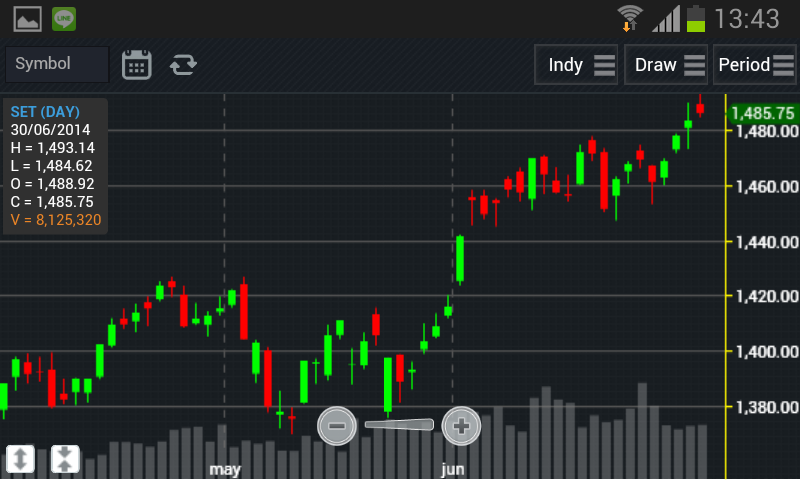Tap the vertical expand arrow icon
This screenshot has height=480, width=800.
(x=20, y=459)
